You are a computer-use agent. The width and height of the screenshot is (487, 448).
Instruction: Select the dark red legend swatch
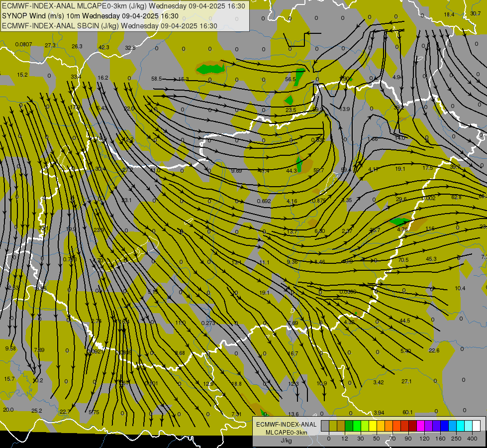[x=413, y=426]
